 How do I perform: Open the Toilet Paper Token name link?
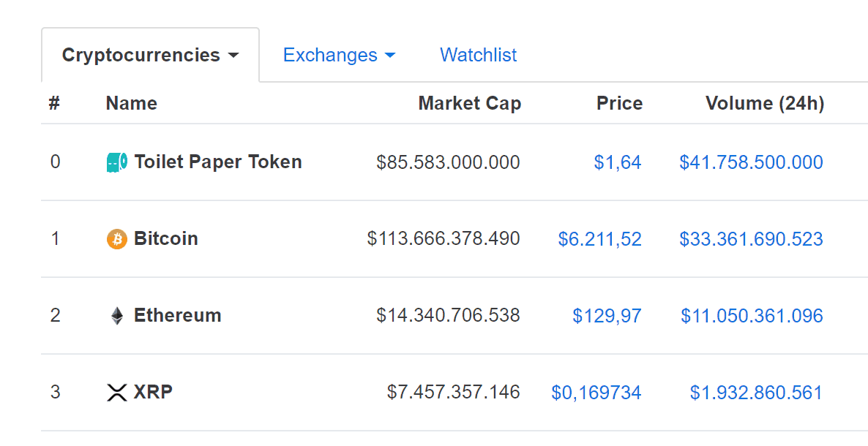point(218,162)
